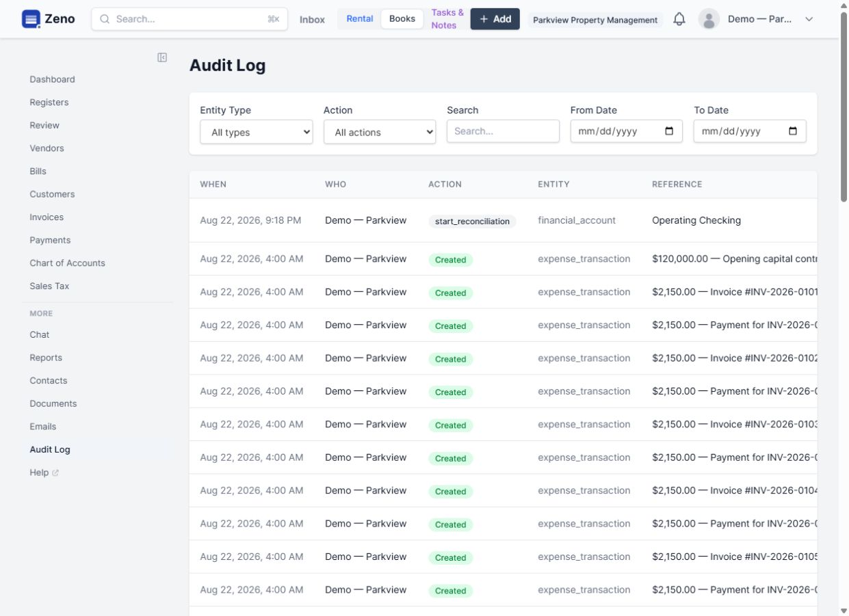Open From Date calendar picker icon

[x=669, y=131]
